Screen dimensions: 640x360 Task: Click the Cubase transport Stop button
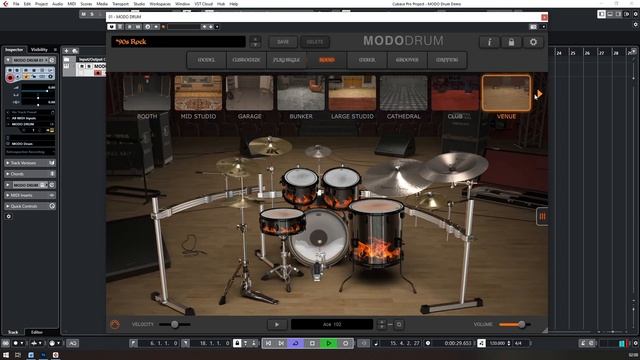[x=312, y=343]
